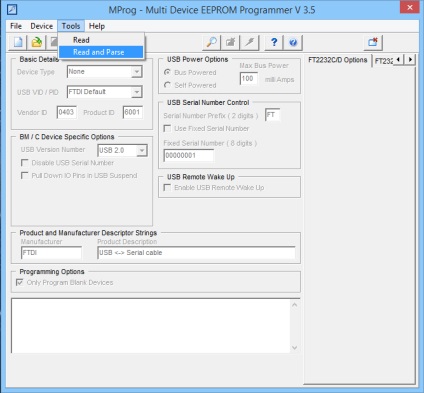The image size is (424, 393).
Task: Click the Fixed Serial Number field
Action: 189,156
